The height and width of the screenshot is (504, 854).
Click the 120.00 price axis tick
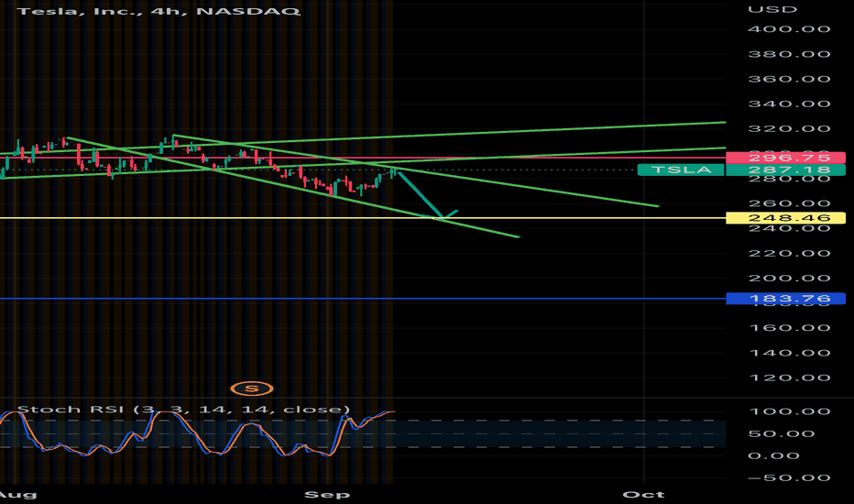(x=789, y=378)
